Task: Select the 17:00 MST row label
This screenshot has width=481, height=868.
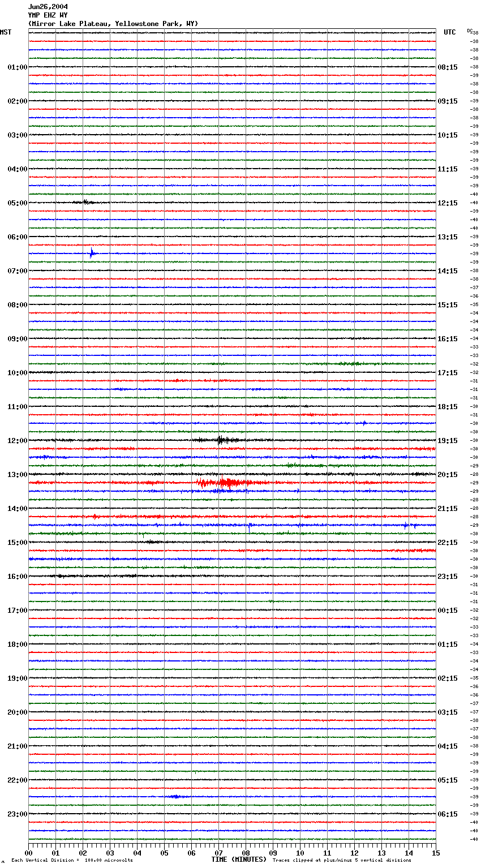Action: [18, 611]
